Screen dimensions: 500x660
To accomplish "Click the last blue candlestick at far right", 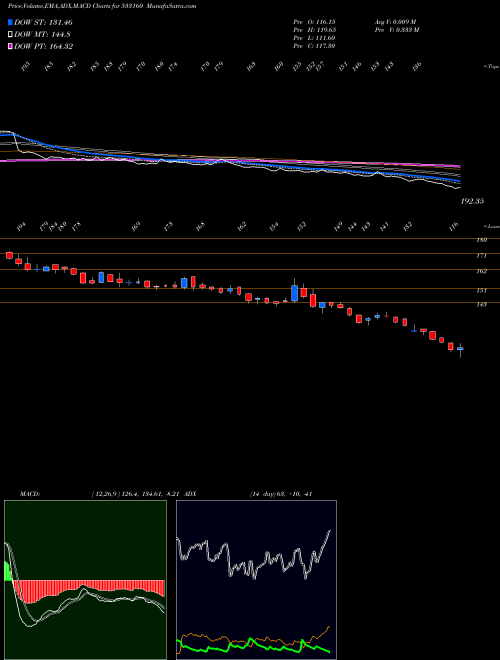I will [x=460, y=349].
